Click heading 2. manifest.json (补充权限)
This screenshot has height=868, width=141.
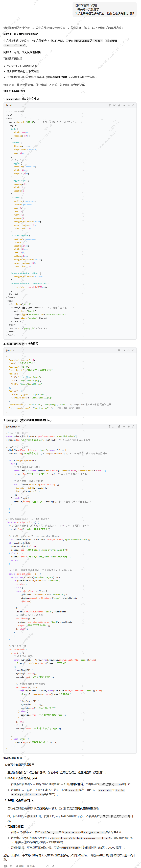(x=21, y=344)
